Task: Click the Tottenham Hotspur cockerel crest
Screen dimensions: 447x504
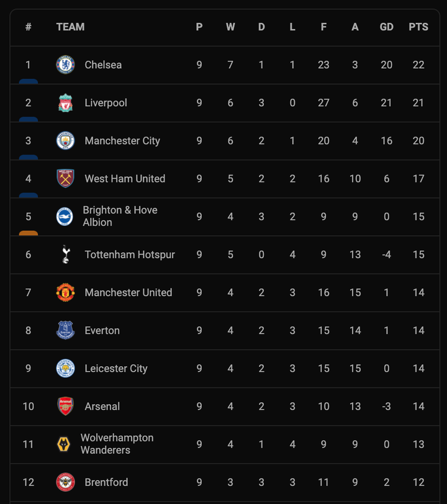Action: point(65,254)
